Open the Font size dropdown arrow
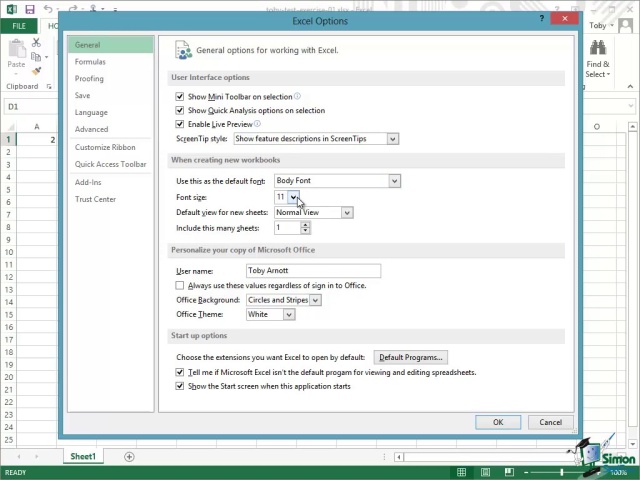This screenshot has width=640, height=480. tap(293, 197)
